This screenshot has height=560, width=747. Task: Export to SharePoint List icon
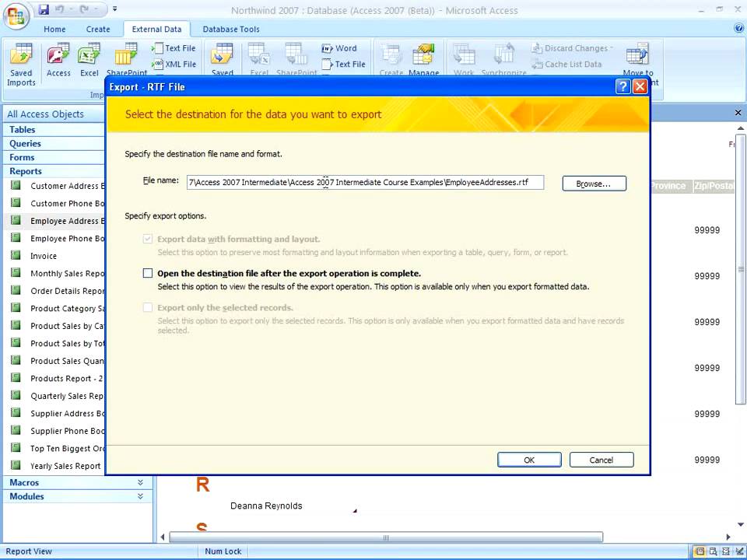coord(296,60)
